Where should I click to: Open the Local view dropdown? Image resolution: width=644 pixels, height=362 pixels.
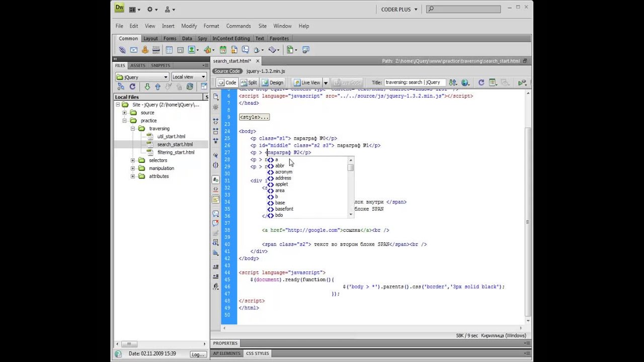tap(189, 77)
